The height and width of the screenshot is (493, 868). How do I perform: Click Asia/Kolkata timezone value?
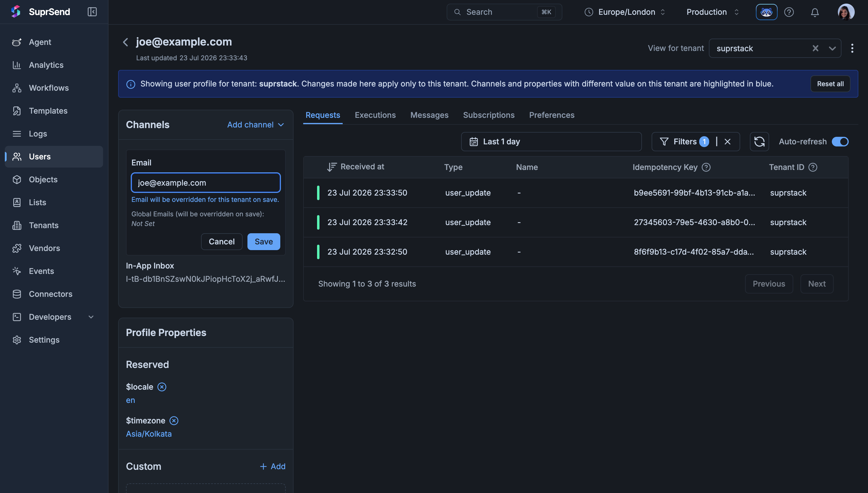(x=149, y=434)
